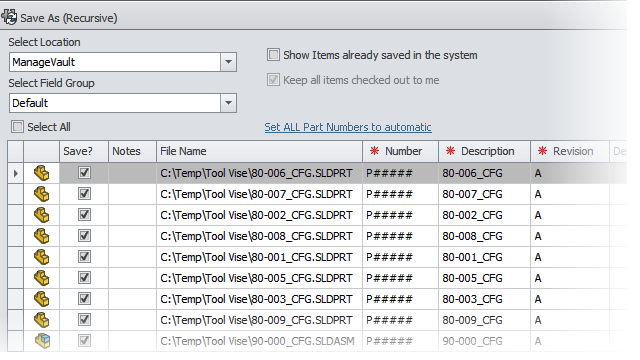Uncheck Save for 80-009_CFG.SLDPRT

pos(84,320)
